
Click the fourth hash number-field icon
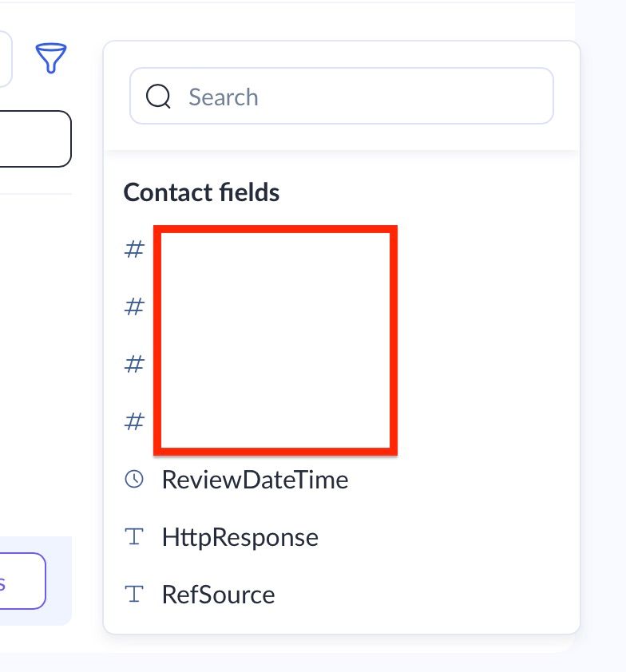click(134, 422)
